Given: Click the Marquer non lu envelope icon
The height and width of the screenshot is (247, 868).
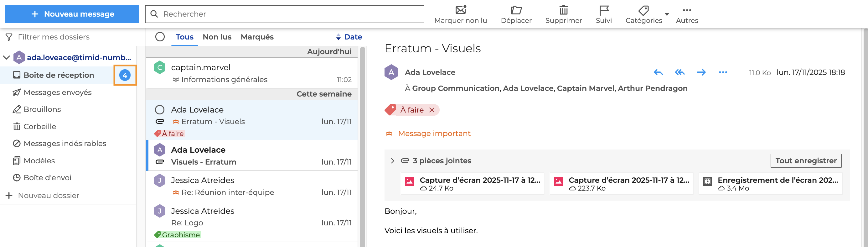Looking at the screenshot, I should tap(460, 10).
